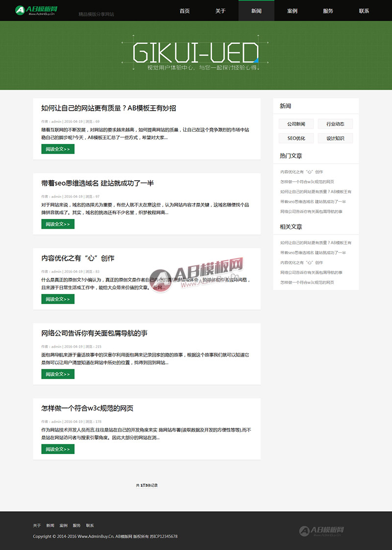
Task: Select the 公司新闻 category button in the sidebar
Action: point(296,124)
